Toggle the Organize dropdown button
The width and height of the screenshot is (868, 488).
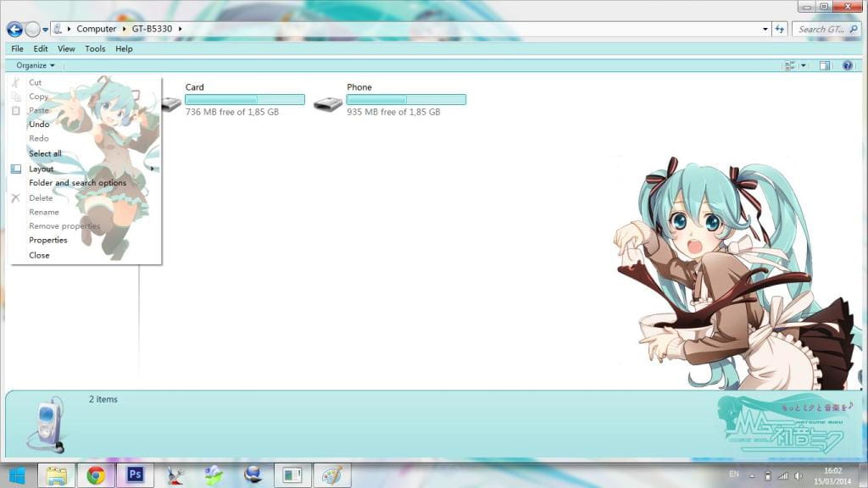click(x=36, y=65)
